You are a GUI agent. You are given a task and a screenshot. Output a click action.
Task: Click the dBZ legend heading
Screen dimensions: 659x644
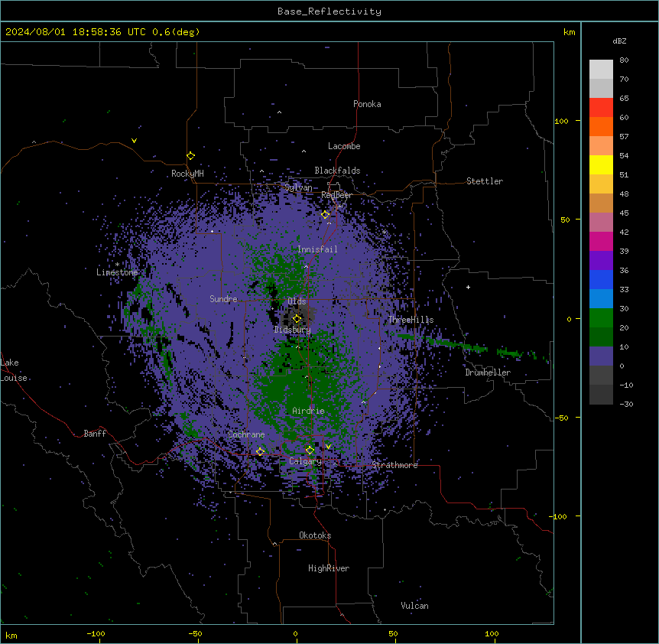(619, 41)
